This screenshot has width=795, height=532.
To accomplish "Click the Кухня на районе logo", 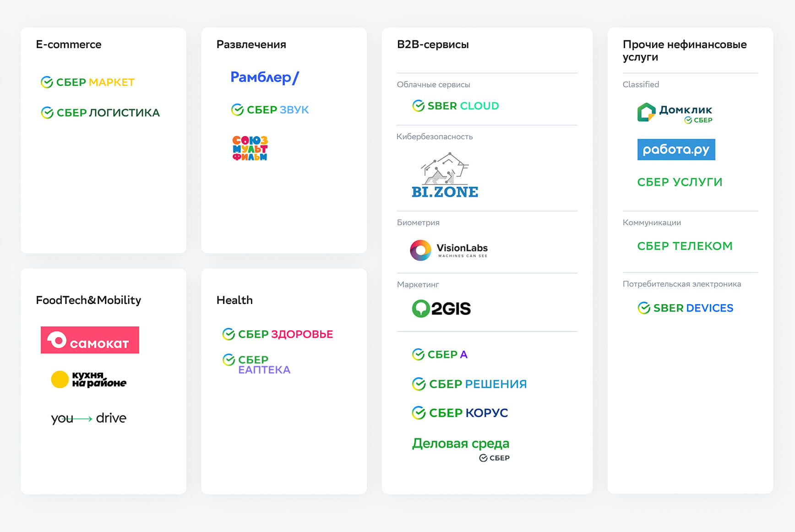I will [88, 380].
